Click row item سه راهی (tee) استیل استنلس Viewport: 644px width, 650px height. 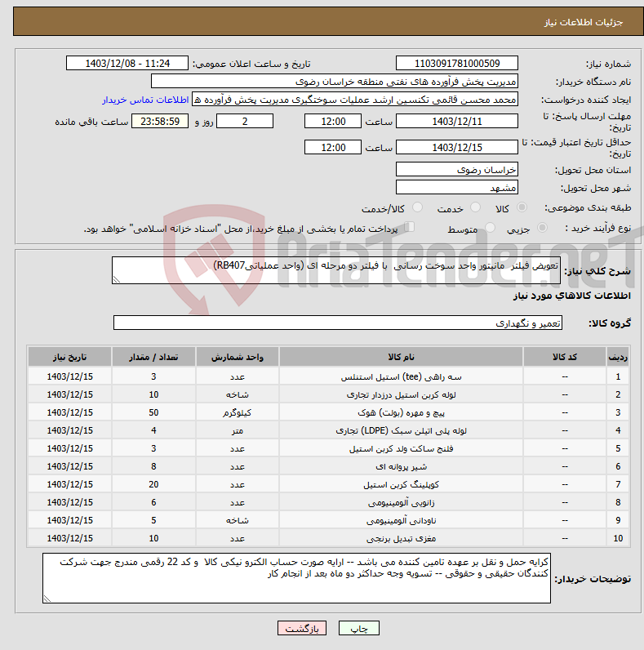401,376
